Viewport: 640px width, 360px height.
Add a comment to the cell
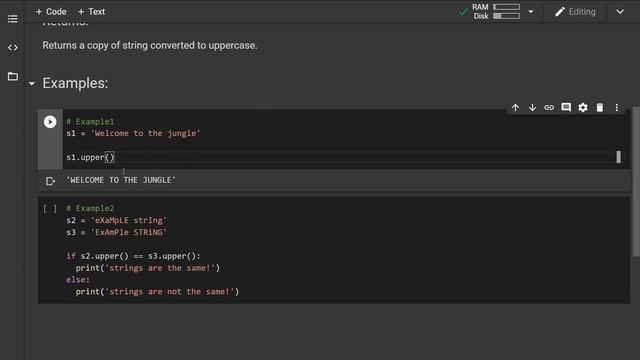pos(566,107)
